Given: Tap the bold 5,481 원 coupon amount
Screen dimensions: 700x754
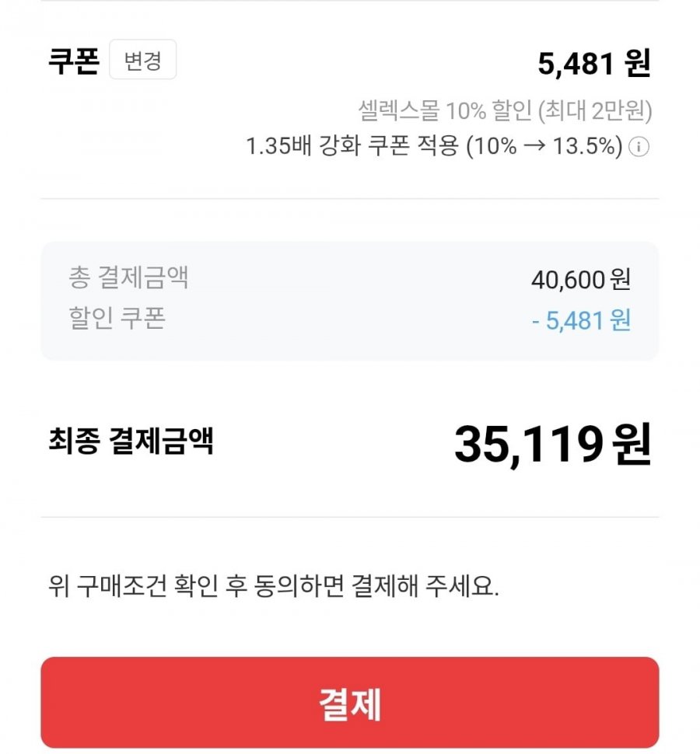Looking at the screenshot, I should point(594,64).
